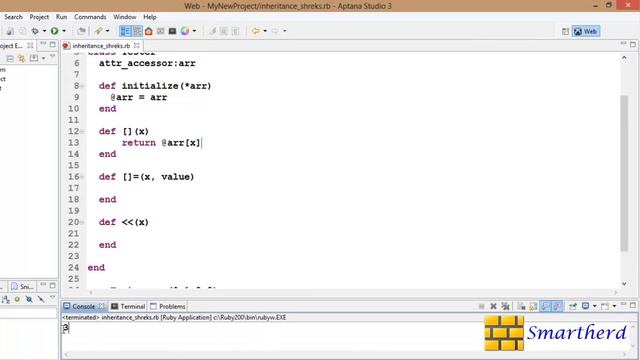Click the green Run button in toolbar
This screenshot has height=360, width=640.
click(54, 31)
